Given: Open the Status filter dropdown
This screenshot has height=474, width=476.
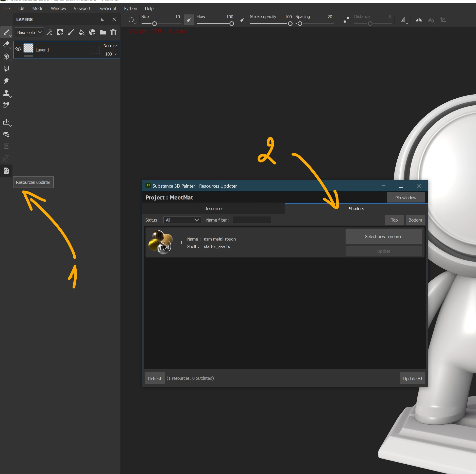Looking at the screenshot, I should click(x=182, y=220).
